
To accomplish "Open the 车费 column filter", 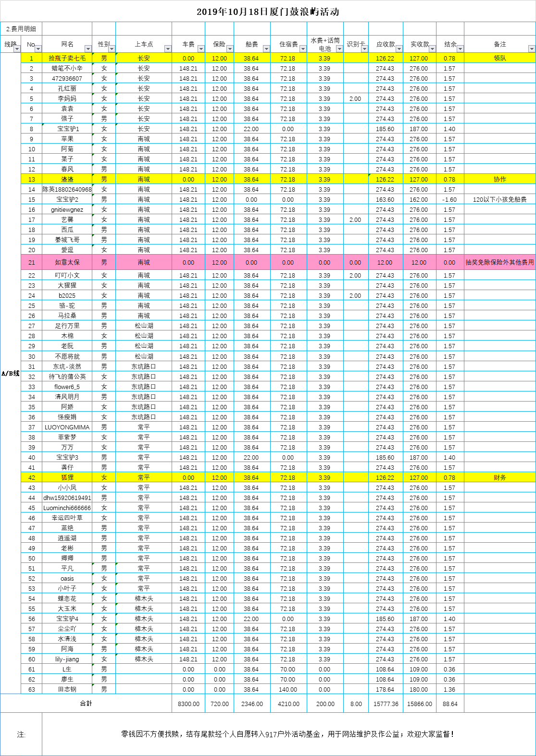I will click(x=201, y=49).
